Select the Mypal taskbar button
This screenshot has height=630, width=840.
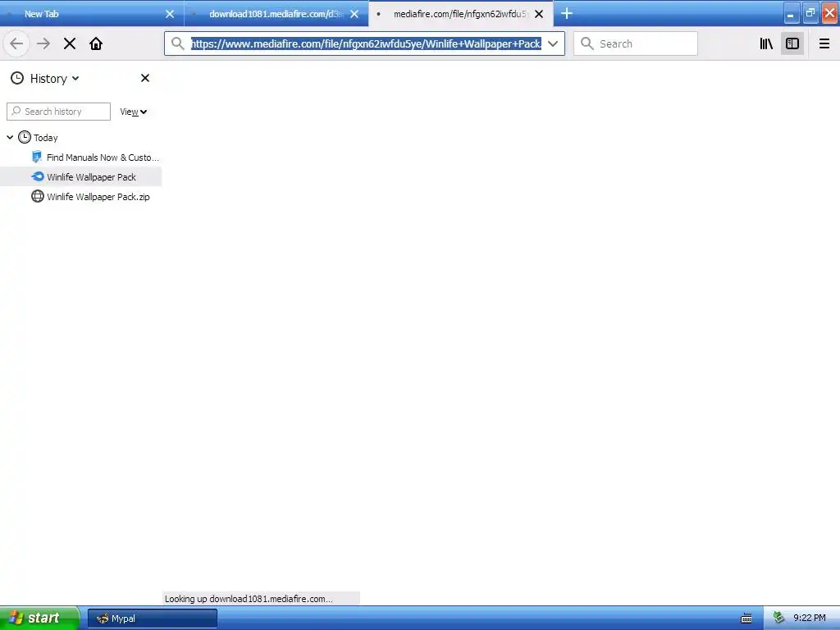(x=153, y=619)
